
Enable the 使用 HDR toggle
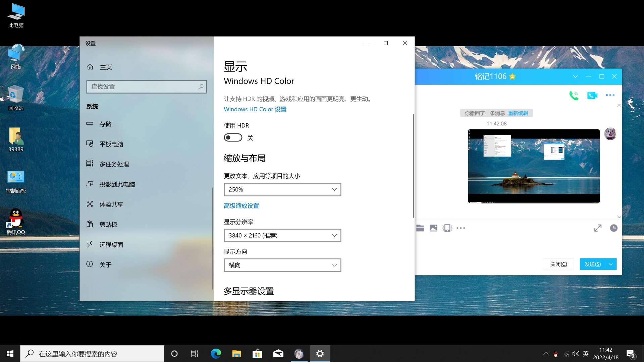tap(233, 137)
